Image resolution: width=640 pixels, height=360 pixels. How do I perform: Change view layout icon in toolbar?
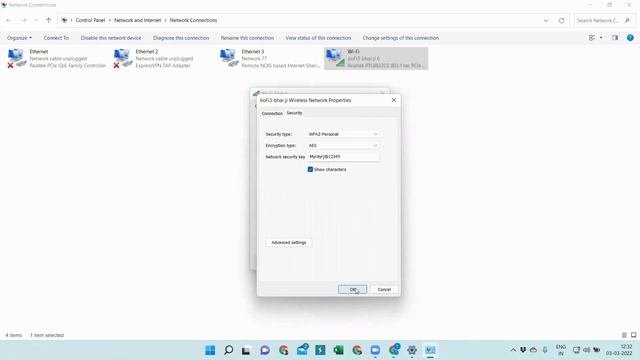click(592, 38)
